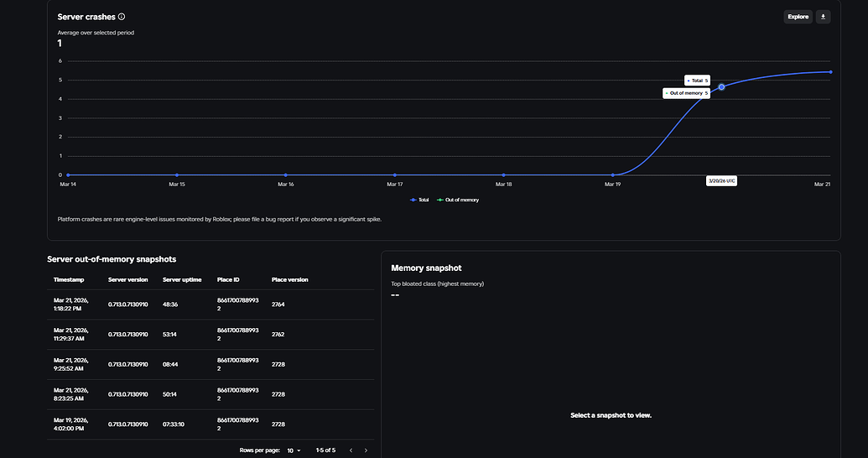Click the Timestamp column header
Viewport: 868px width, 458px height.
coord(69,279)
